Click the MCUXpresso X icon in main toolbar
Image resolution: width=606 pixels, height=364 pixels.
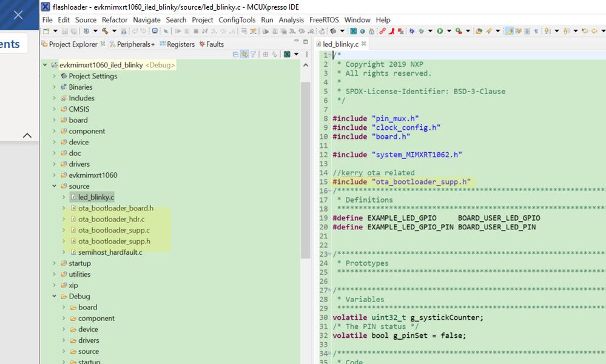(353, 31)
